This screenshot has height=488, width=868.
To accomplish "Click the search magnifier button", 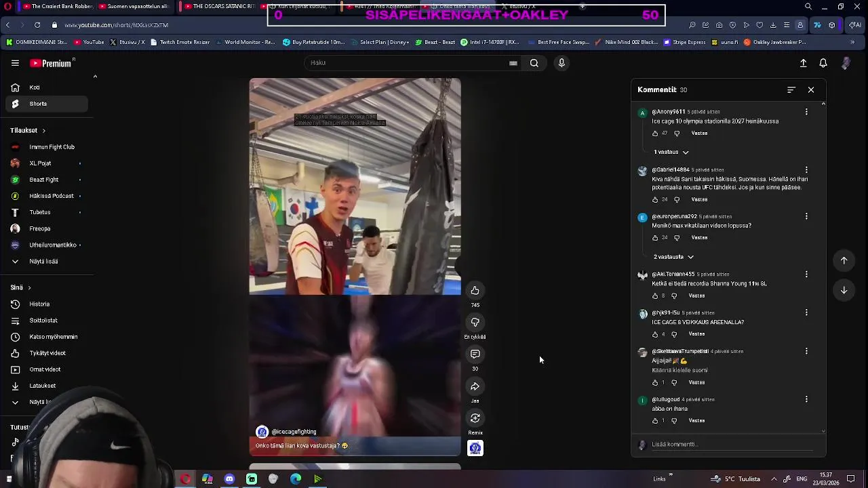I will [x=534, y=63].
